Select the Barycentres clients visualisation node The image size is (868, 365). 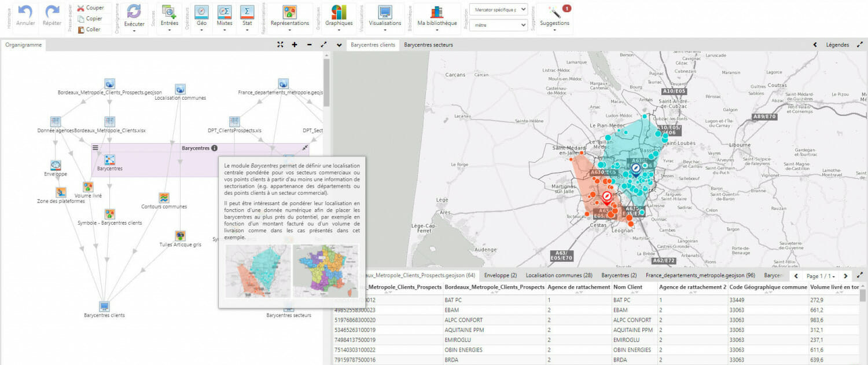click(x=104, y=306)
